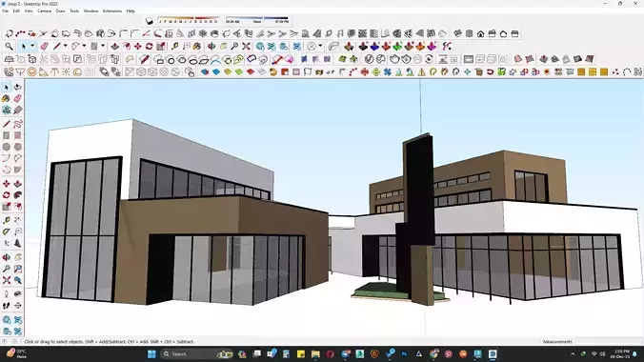Screen dimensions: 644x362
Task: Open the File menu
Action: point(5,11)
